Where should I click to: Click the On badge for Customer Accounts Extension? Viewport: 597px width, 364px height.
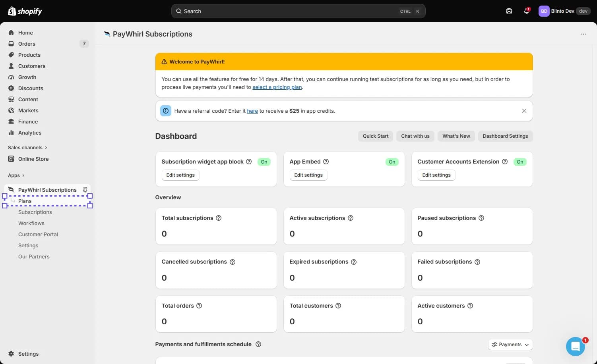(520, 162)
